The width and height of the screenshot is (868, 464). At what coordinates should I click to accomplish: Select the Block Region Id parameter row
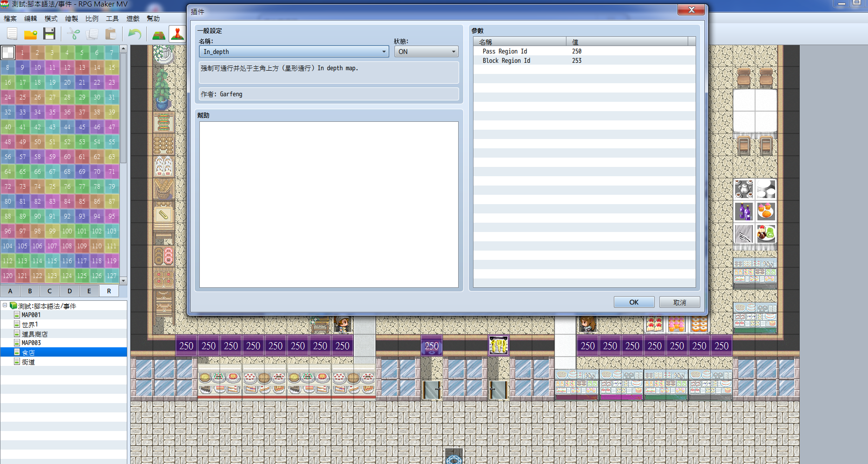(x=585, y=60)
